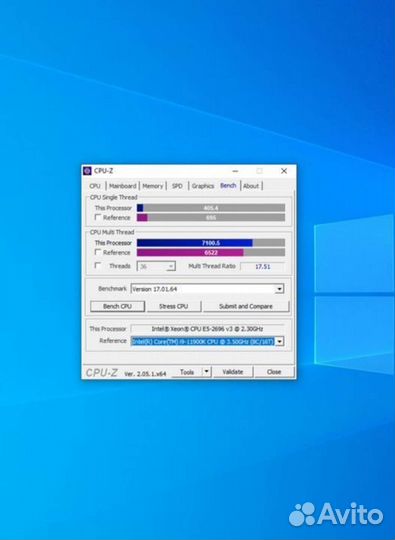Click the version text Ver. 2.05.1.x64
This screenshot has width=395, height=540.
(145, 373)
